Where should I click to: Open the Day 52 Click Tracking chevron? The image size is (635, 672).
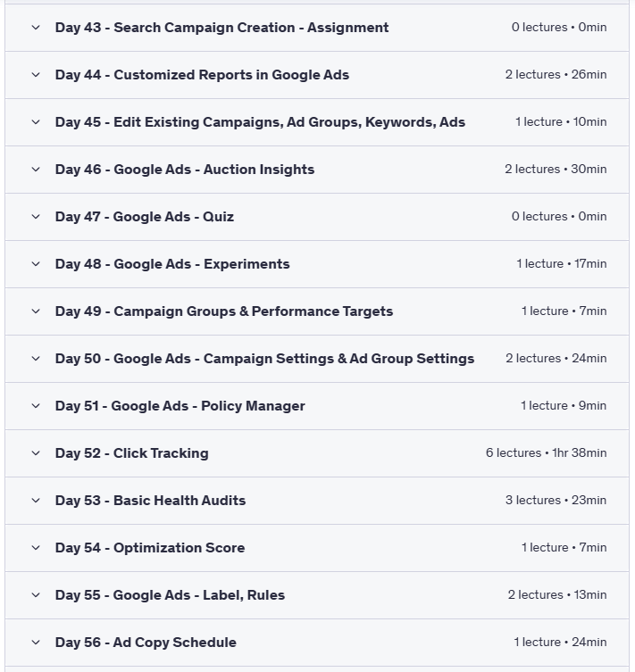36,453
